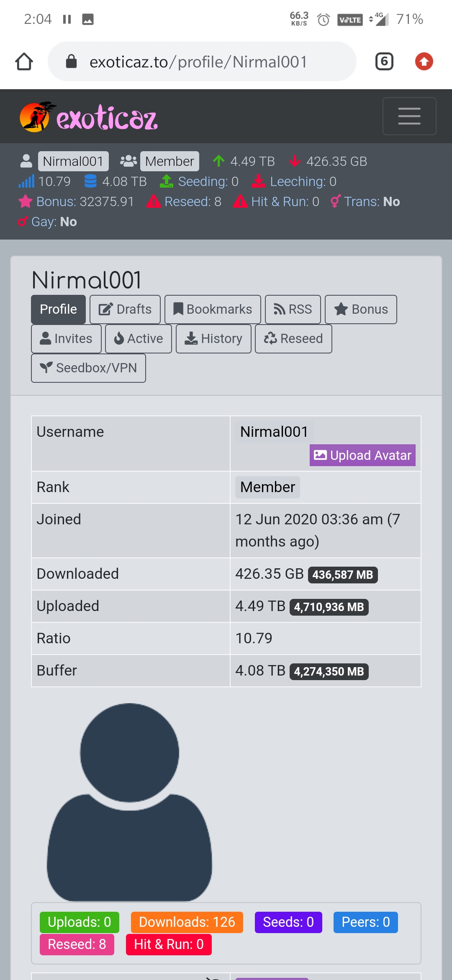Open the tab switcher showing 6 tabs
This screenshot has width=452, height=980.
[384, 62]
